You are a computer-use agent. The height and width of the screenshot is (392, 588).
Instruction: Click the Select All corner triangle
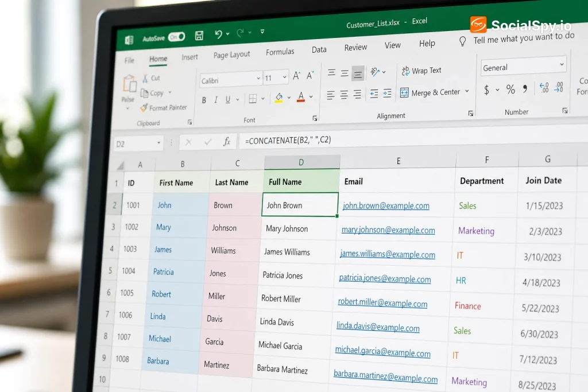pos(121,165)
